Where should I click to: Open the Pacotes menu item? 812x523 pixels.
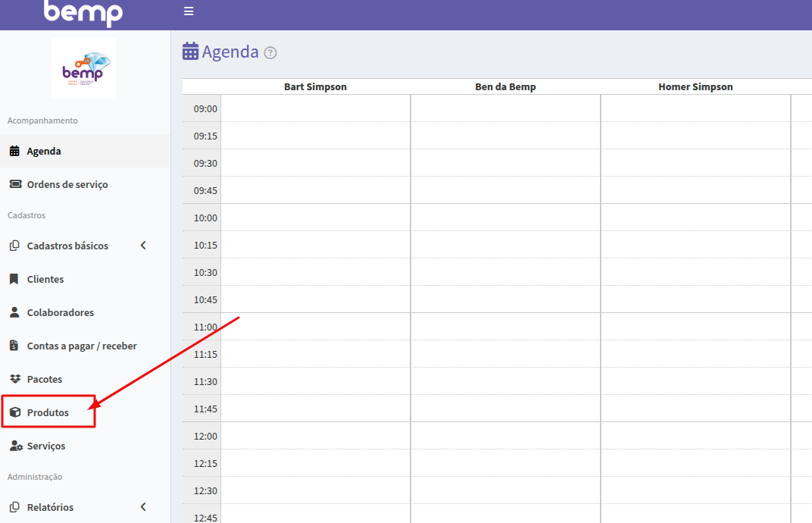click(x=85, y=379)
